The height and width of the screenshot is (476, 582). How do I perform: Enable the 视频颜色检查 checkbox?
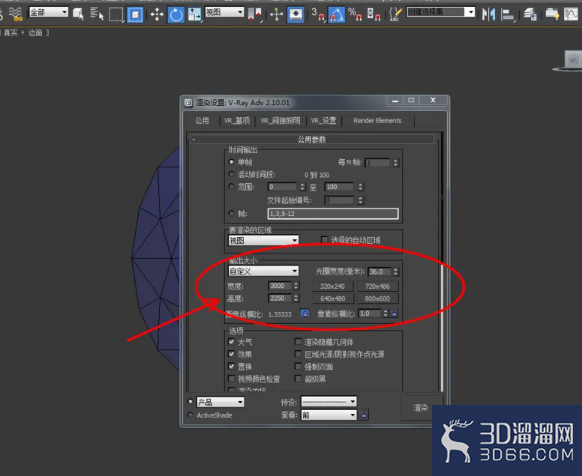pyautogui.click(x=231, y=378)
